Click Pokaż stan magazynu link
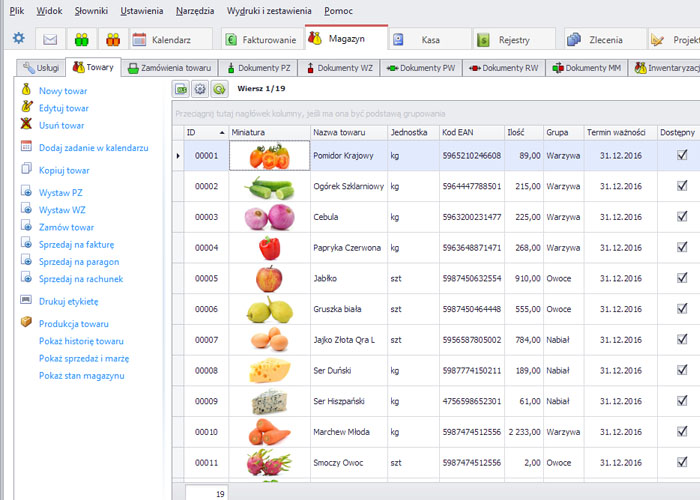This screenshot has height=500, width=700. point(81,375)
